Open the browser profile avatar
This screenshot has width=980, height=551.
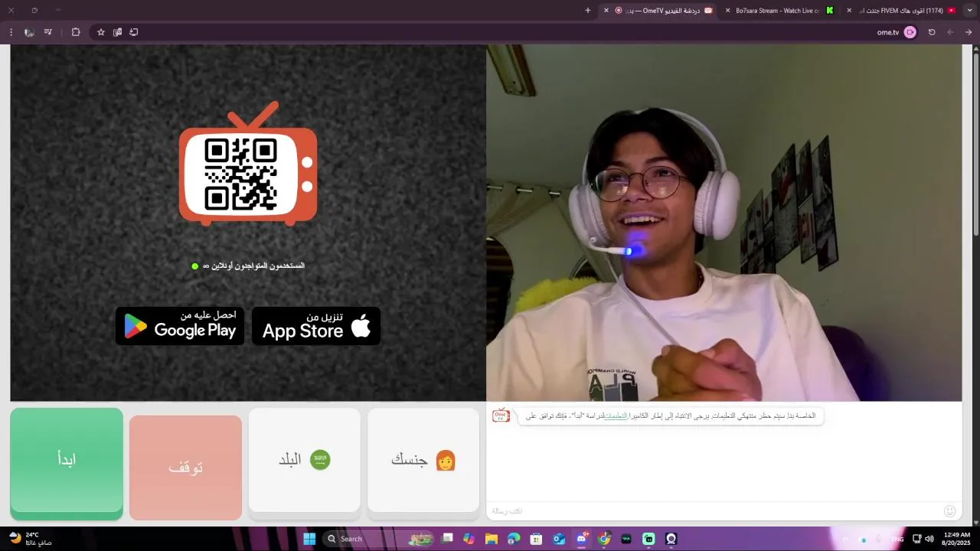29,32
